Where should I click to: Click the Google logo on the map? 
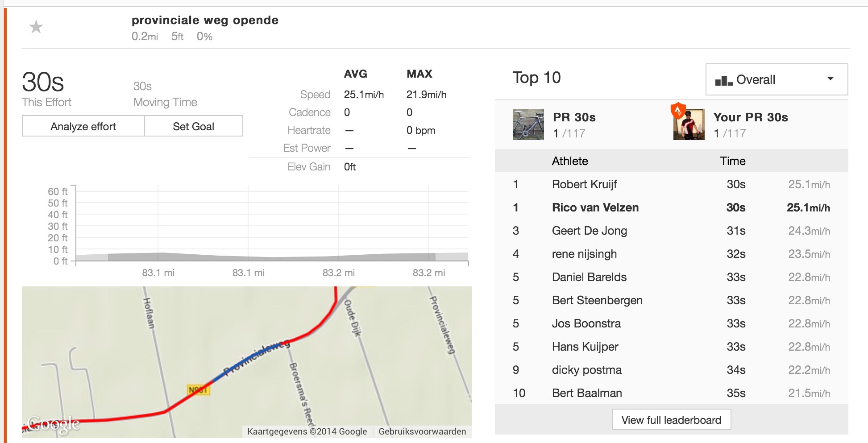point(53,424)
